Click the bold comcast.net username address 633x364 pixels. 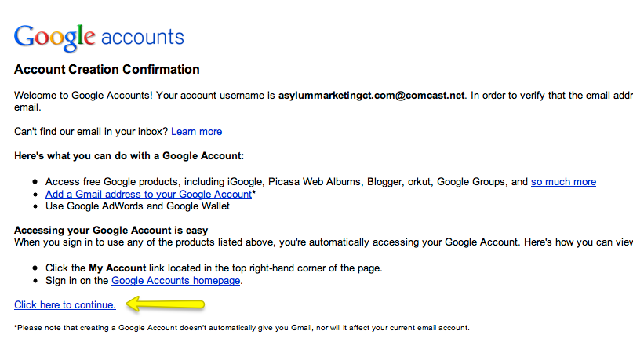click(x=372, y=96)
